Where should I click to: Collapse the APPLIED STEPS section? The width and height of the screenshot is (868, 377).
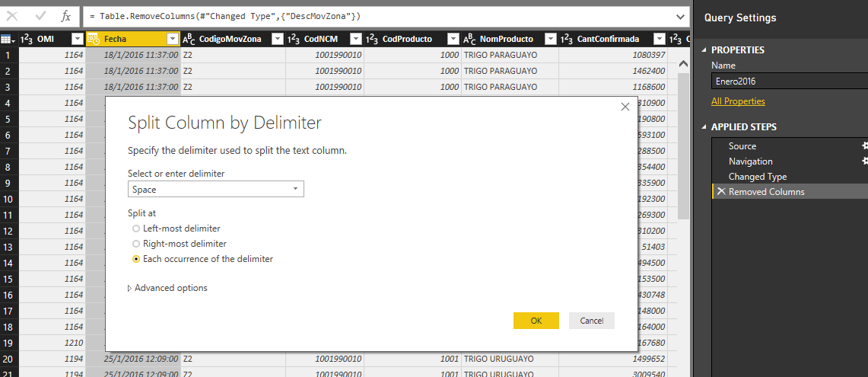[704, 127]
